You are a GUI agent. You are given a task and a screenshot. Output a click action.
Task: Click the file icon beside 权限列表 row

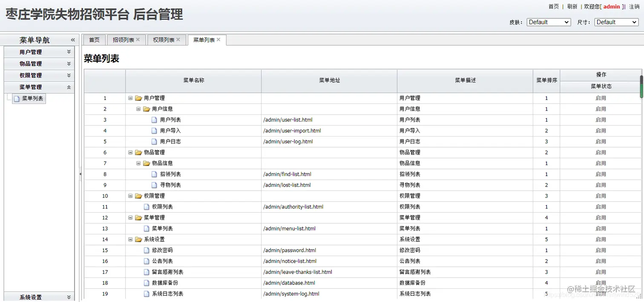pyautogui.click(x=147, y=207)
